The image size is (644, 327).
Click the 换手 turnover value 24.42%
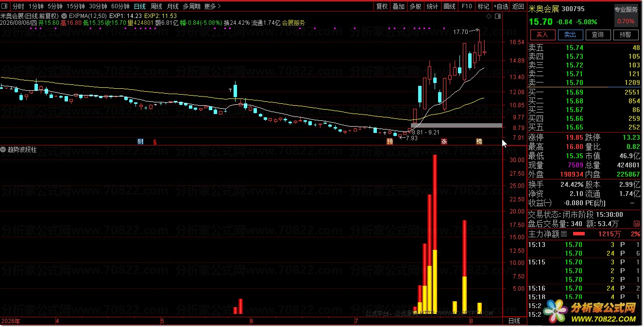point(571,184)
